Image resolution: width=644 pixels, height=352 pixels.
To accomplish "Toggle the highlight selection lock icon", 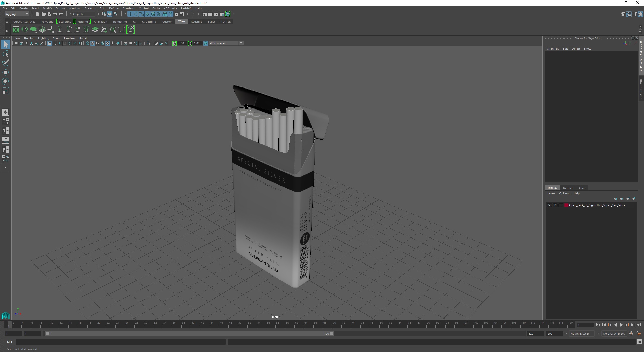I will [176, 14].
